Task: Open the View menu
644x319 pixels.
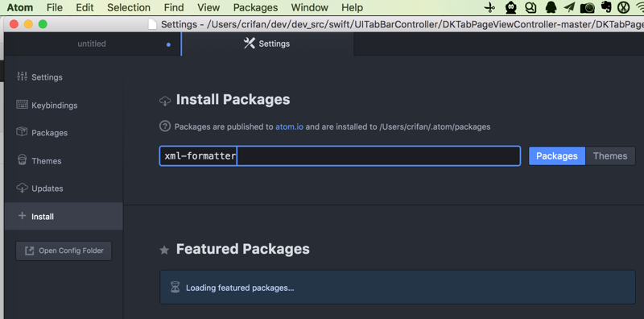Action: (x=208, y=7)
